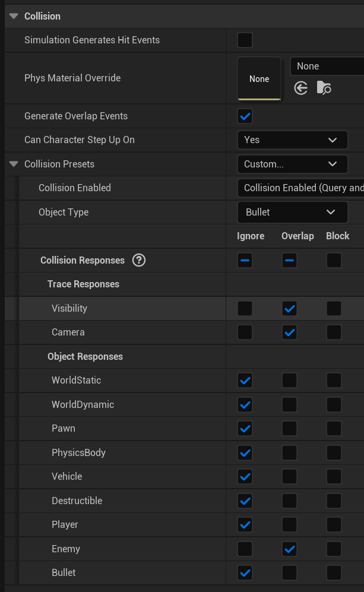Open Phys Material Override asset dropdown

327,66
